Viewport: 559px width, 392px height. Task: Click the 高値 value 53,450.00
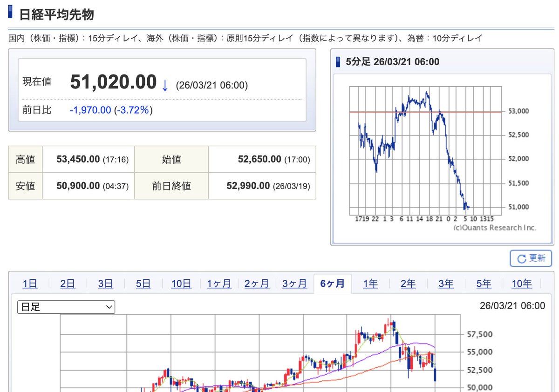(78, 159)
